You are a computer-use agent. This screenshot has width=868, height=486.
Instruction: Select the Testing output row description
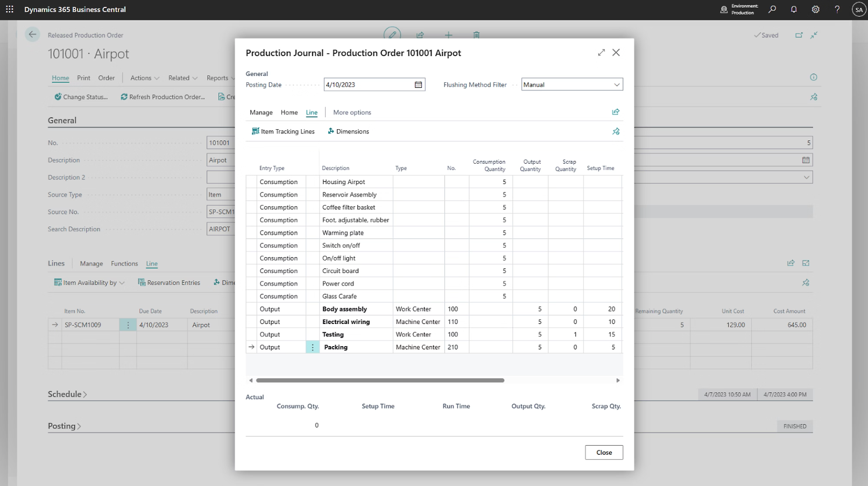point(333,334)
